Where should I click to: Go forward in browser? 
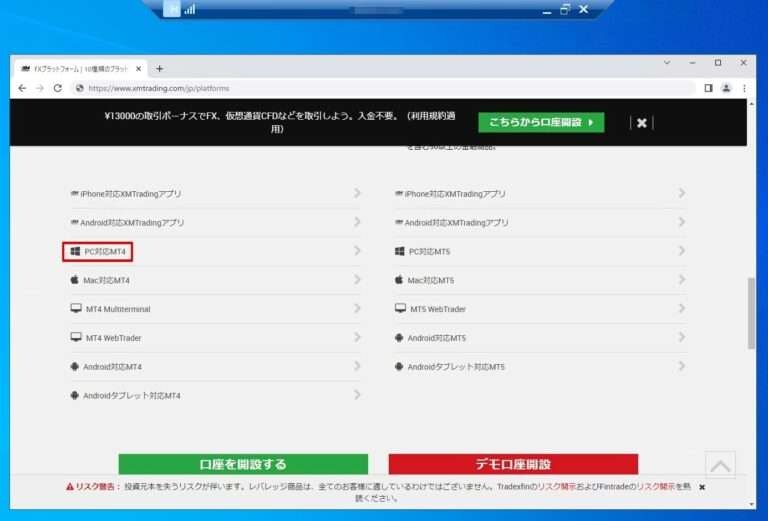(x=40, y=88)
